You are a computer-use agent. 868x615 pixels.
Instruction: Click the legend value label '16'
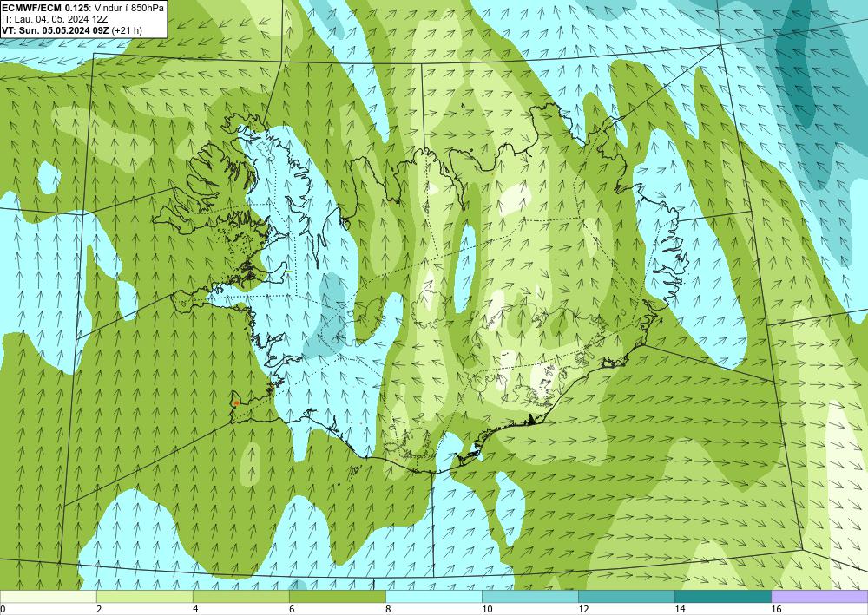coord(776,609)
